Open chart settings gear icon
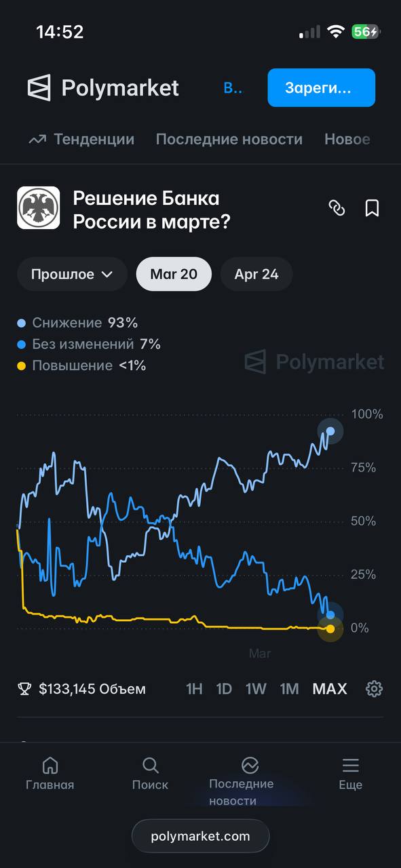The image size is (401, 868). (x=374, y=689)
